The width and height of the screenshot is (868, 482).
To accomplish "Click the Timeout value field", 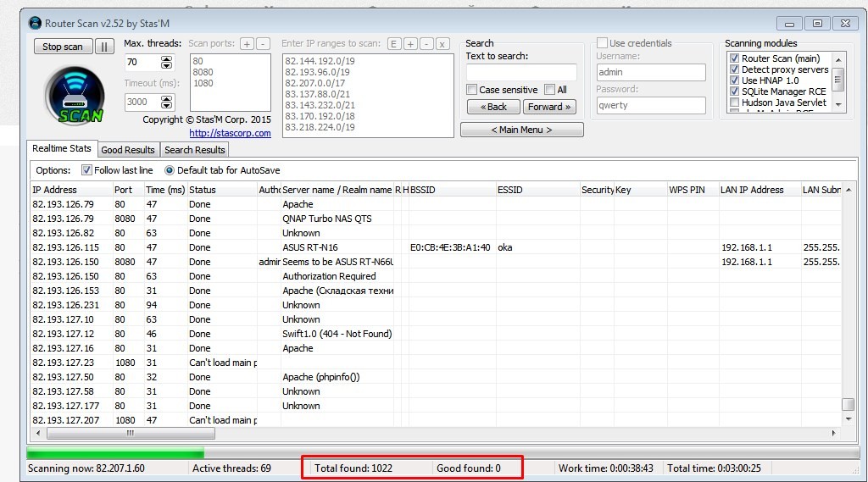I will pos(142,102).
